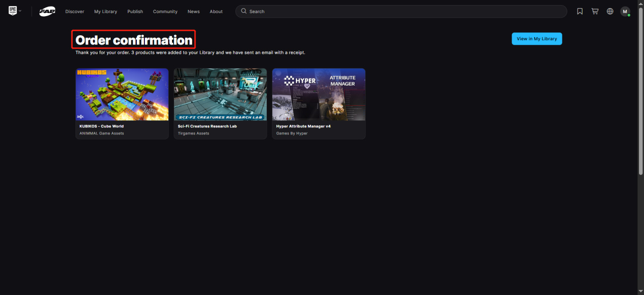
Task: Open the Community menu item
Action: (165, 12)
